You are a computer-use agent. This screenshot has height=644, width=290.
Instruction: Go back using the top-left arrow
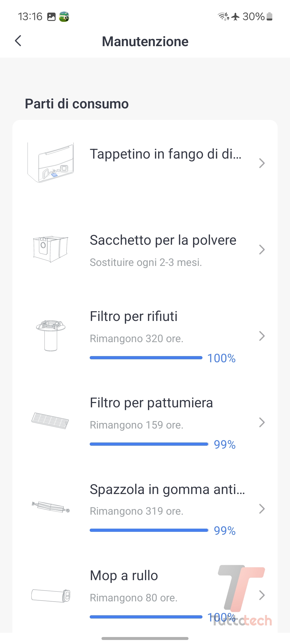(x=18, y=41)
